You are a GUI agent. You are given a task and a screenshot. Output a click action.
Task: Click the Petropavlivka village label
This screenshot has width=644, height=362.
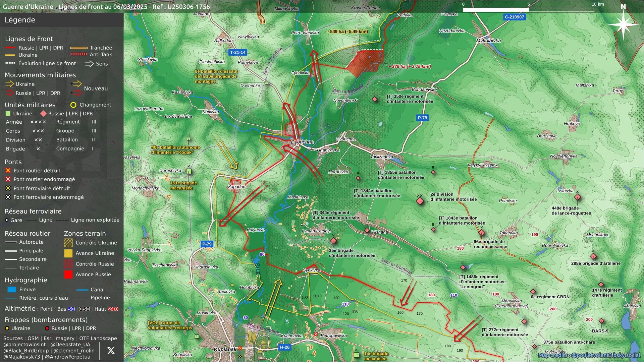[334, 336]
